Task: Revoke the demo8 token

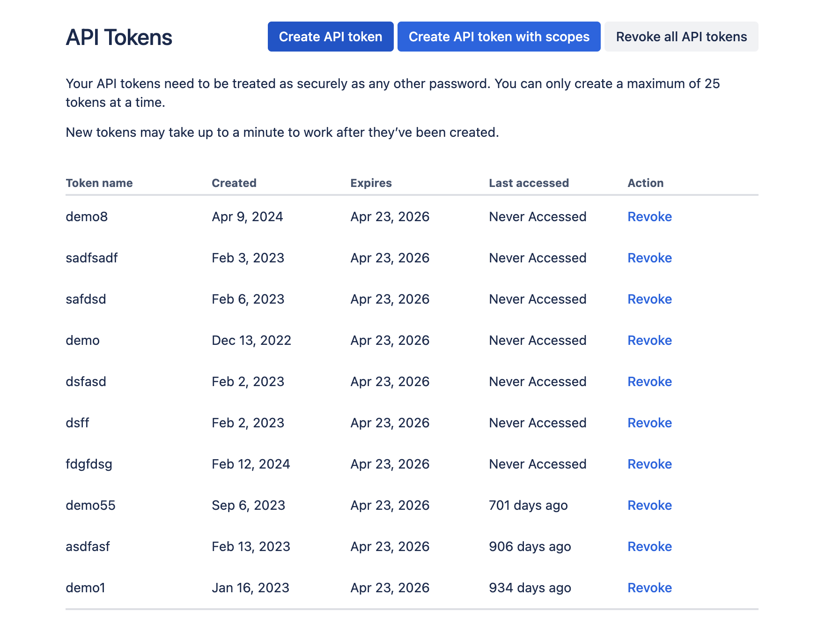Action: pos(649,216)
